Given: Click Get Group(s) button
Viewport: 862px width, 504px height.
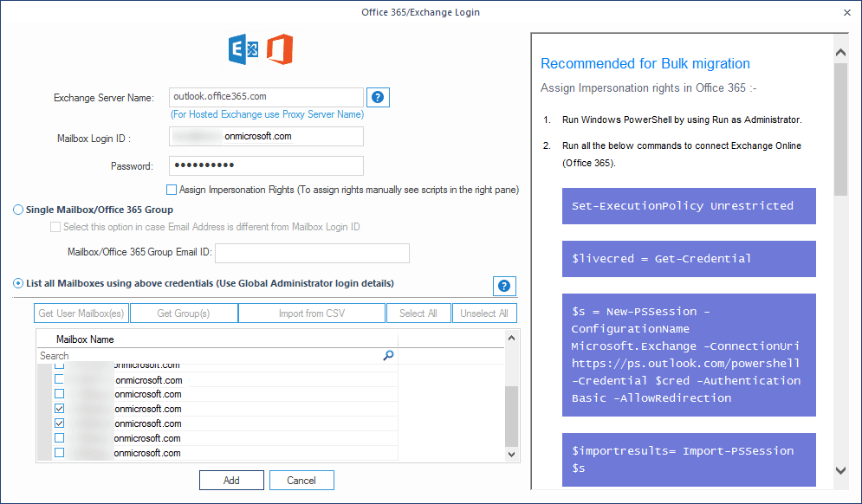Looking at the screenshot, I should pos(184,313).
